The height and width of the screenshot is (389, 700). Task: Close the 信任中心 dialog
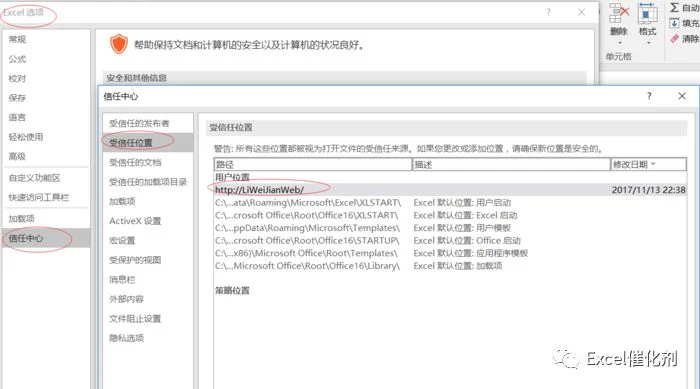(x=682, y=96)
